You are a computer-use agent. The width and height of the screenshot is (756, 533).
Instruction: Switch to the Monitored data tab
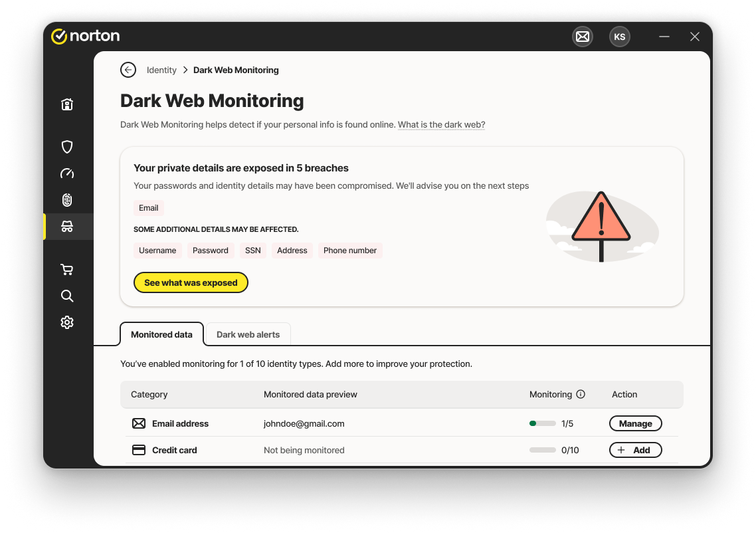click(161, 334)
